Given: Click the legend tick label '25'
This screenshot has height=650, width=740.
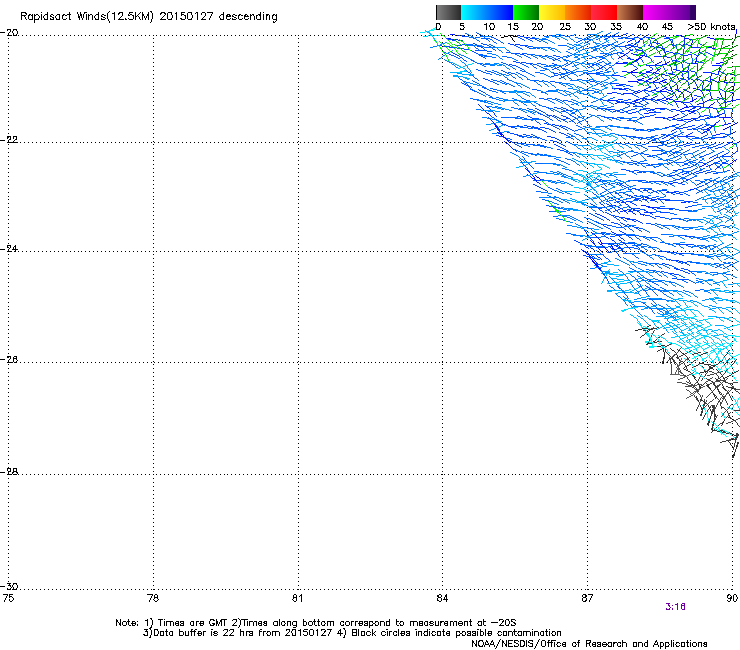Looking at the screenshot, I should click(x=565, y=27).
